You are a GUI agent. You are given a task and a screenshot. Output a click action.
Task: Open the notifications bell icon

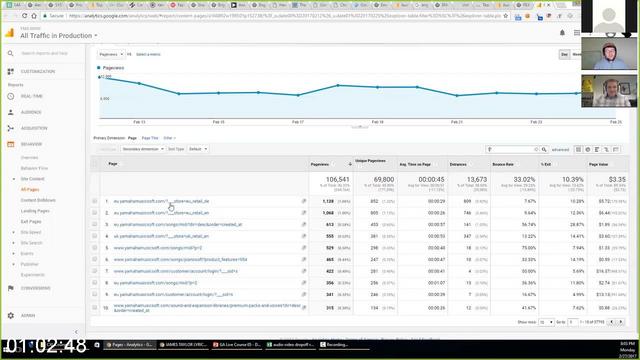tap(562, 33)
